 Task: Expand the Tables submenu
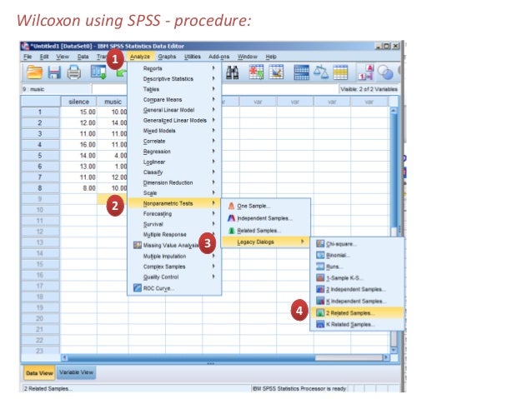coord(174,89)
